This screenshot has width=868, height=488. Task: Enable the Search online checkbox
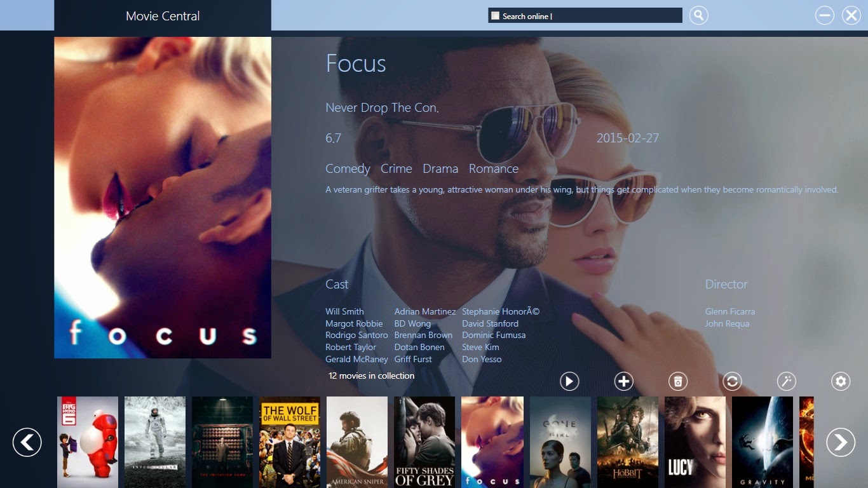coord(496,16)
